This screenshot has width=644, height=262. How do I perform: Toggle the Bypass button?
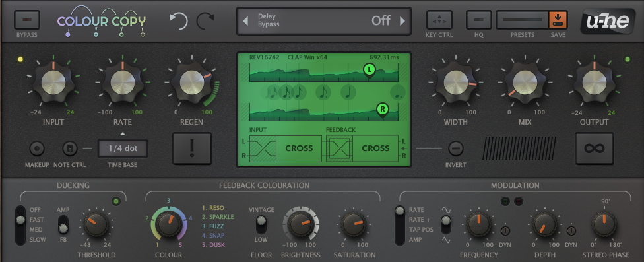pyautogui.click(x=26, y=20)
